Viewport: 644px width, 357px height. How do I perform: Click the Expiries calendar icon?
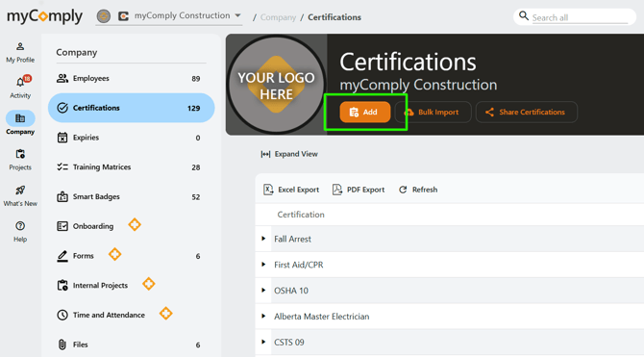[62, 138]
